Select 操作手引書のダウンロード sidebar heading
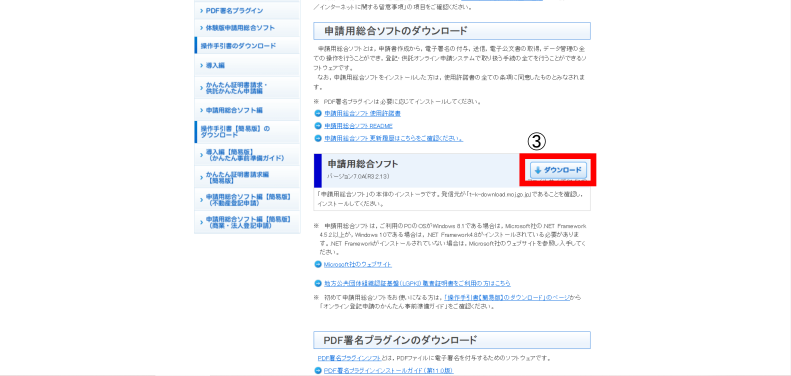Viewport: 791px width, 376px height. click(x=247, y=45)
